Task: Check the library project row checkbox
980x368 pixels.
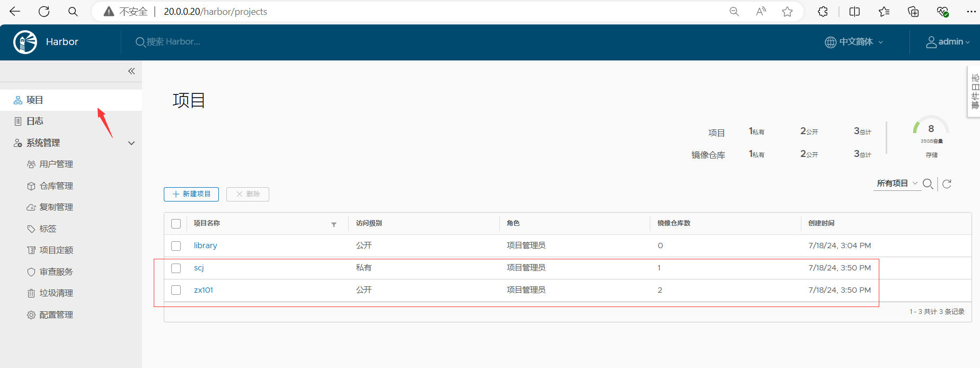Action: (176, 246)
